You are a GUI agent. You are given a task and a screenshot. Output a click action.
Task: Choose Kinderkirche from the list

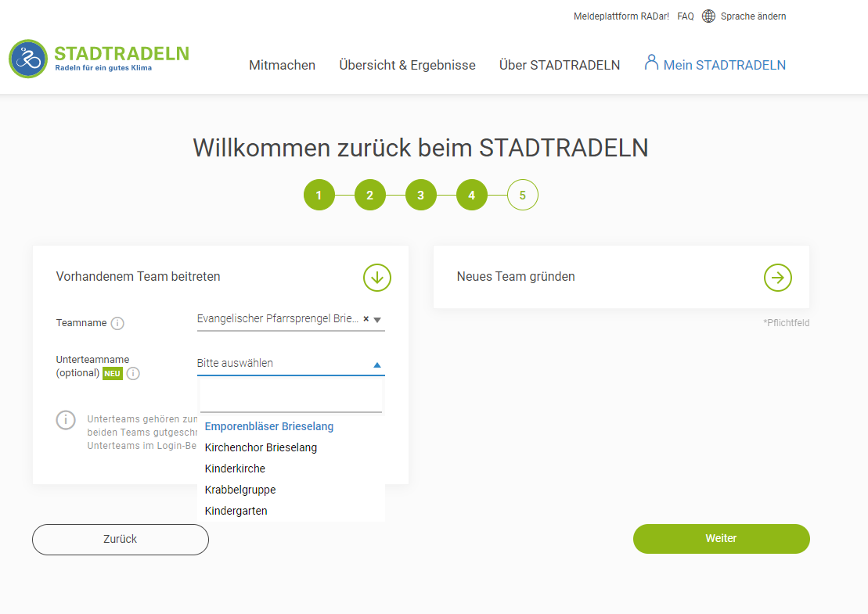235,469
